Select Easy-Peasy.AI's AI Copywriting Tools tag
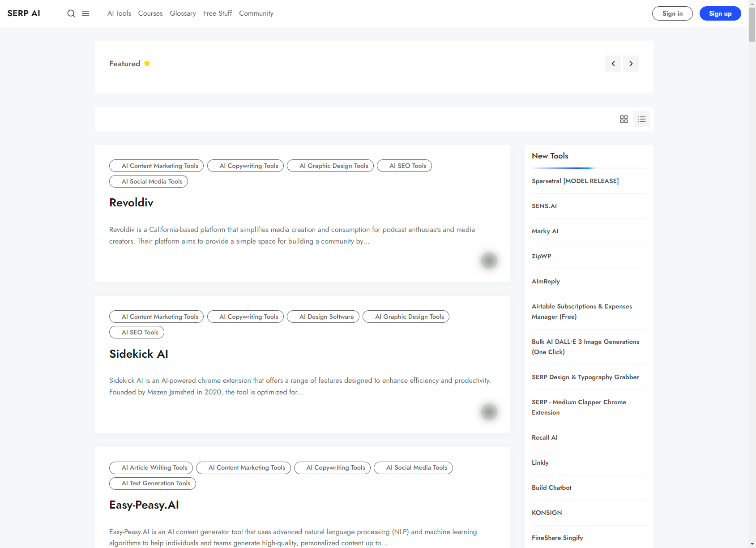Image resolution: width=756 pixels, height=548 pixels. pos(332,467)
